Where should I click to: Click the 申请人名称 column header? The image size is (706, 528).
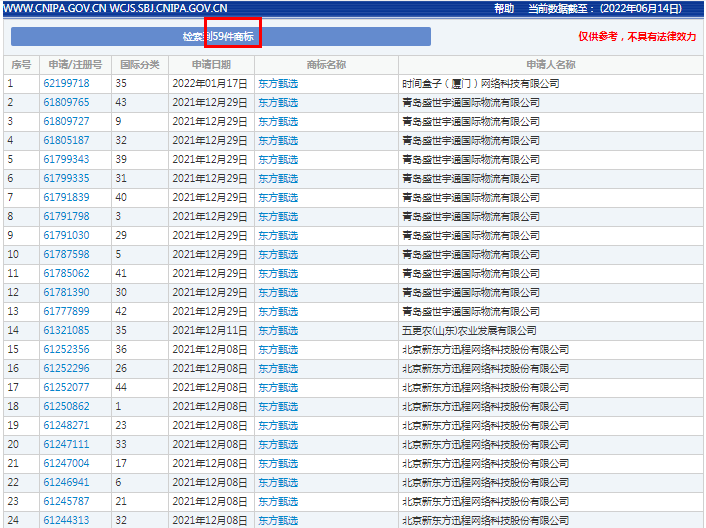551,65
